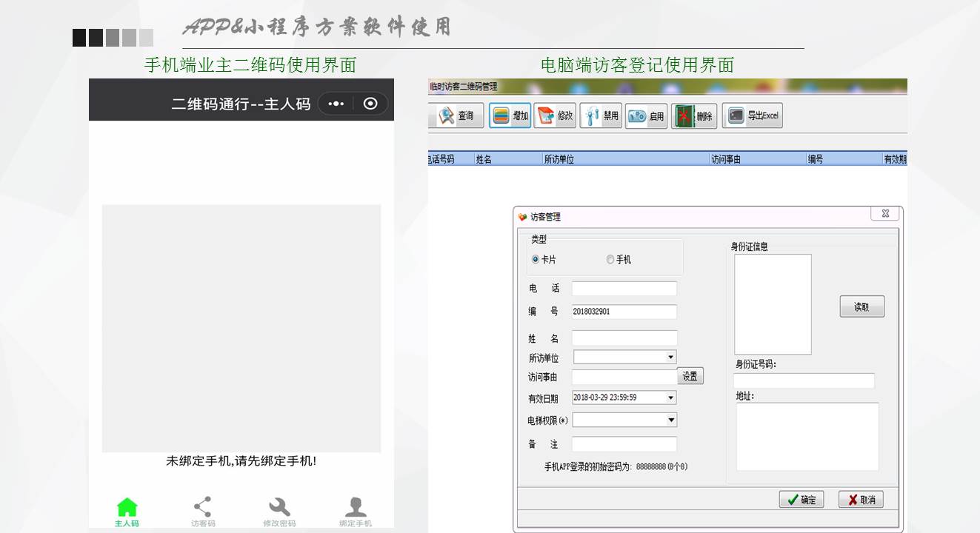Image resolution: width=980 pixels, height=533 pixels.
Task: Click the 姓名 column header
Action: click(x=507, y=159)
